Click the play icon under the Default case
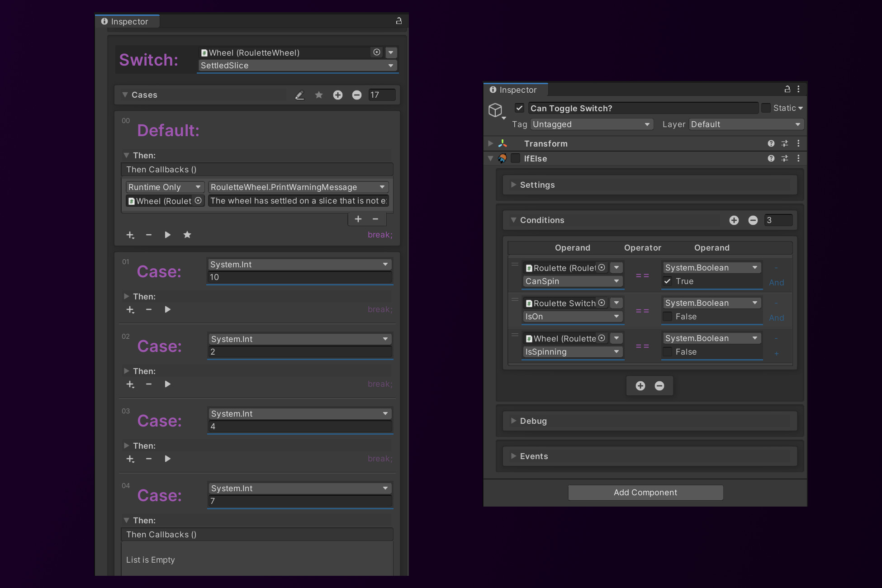This screenshot has width=882, height=588. 168,235
